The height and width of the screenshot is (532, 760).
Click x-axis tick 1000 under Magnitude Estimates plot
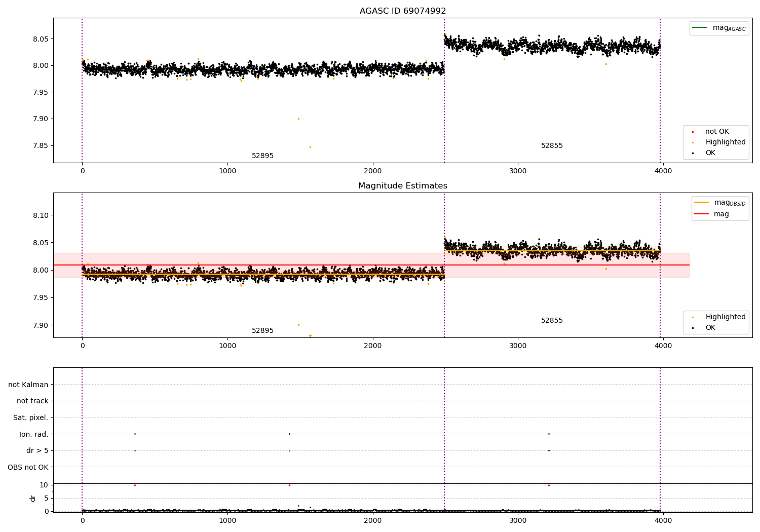tap(227, 346)
